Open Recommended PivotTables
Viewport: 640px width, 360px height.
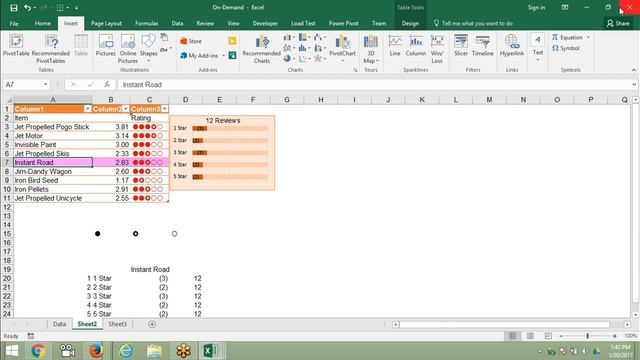[x=51, y=49]
